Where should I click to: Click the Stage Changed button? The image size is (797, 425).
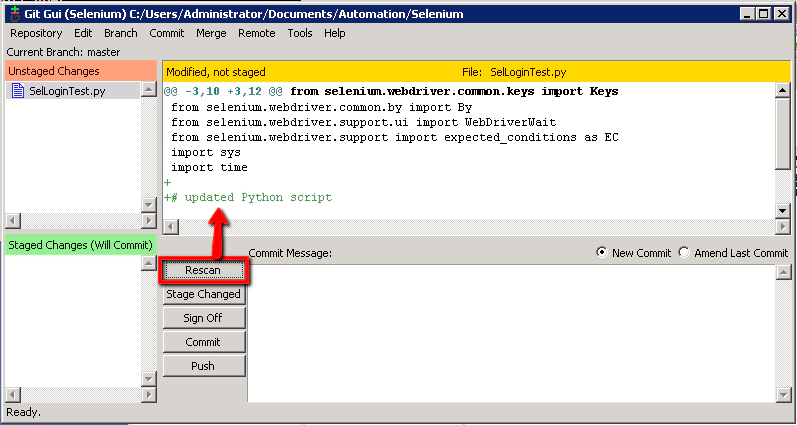204,294
